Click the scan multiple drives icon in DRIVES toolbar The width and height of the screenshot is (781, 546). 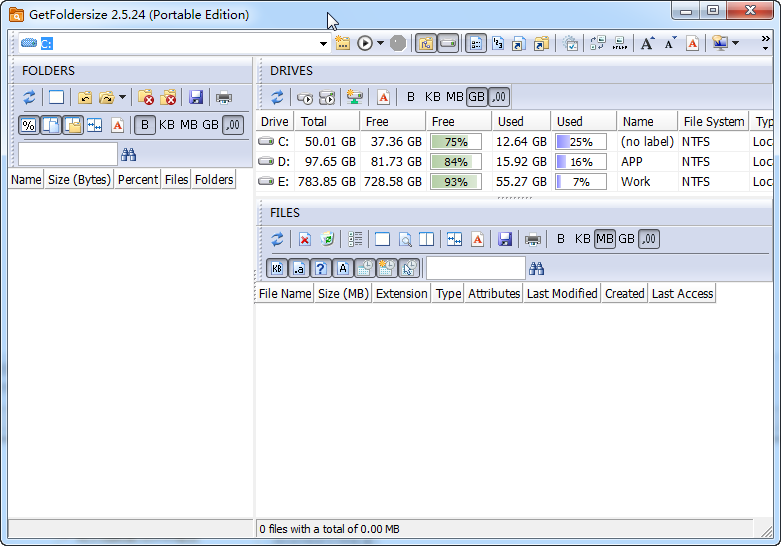pos(327,97)
